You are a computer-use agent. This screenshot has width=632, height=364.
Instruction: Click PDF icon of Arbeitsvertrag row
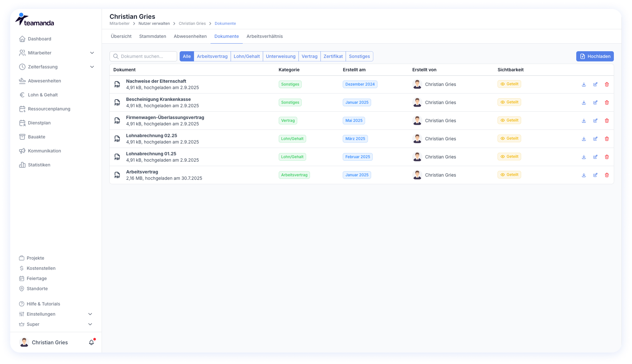tap(117, 175)
